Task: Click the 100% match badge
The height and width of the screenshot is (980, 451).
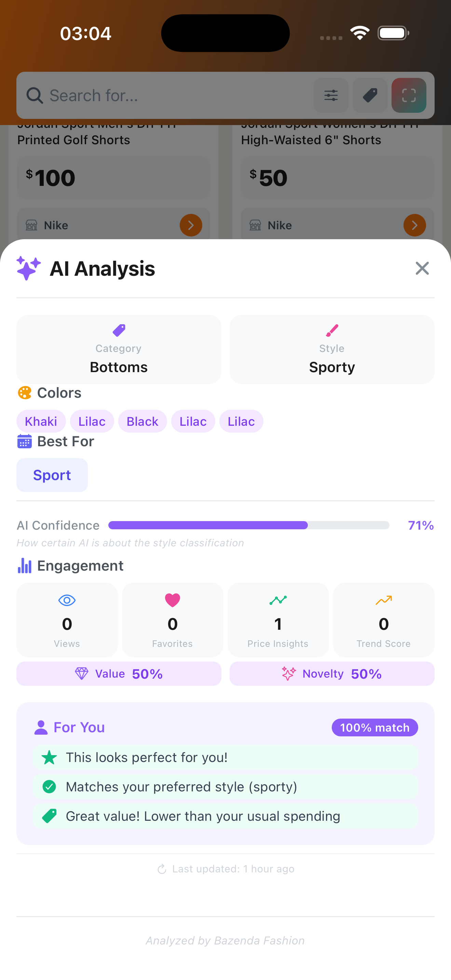Action: tap(374, 727)
